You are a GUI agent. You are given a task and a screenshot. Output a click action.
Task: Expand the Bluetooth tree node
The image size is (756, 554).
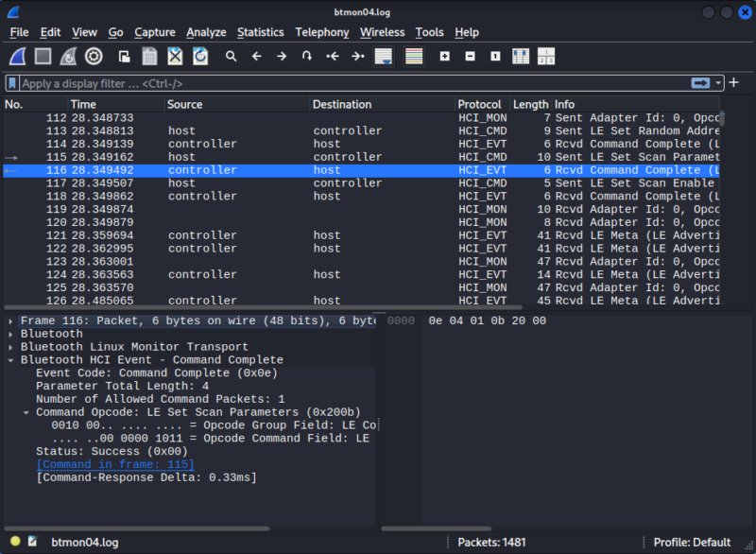10,334
